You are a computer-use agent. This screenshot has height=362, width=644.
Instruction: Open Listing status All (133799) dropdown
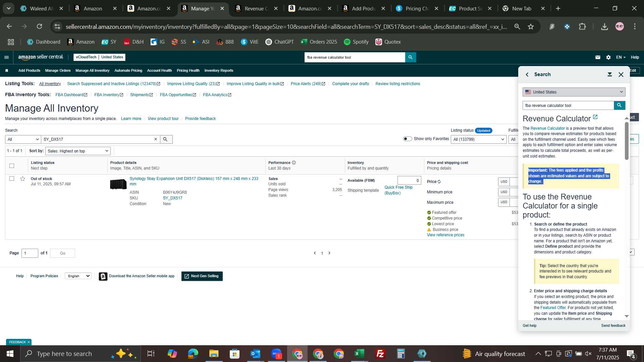coord(478,139)
